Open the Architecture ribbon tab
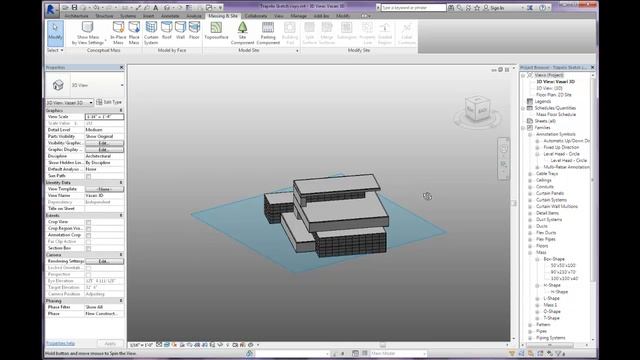 pyautogui.click(x=76, y=16)
